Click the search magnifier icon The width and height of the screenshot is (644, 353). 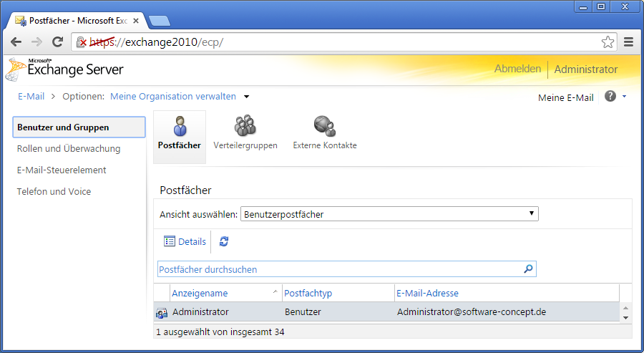point(528,269)
